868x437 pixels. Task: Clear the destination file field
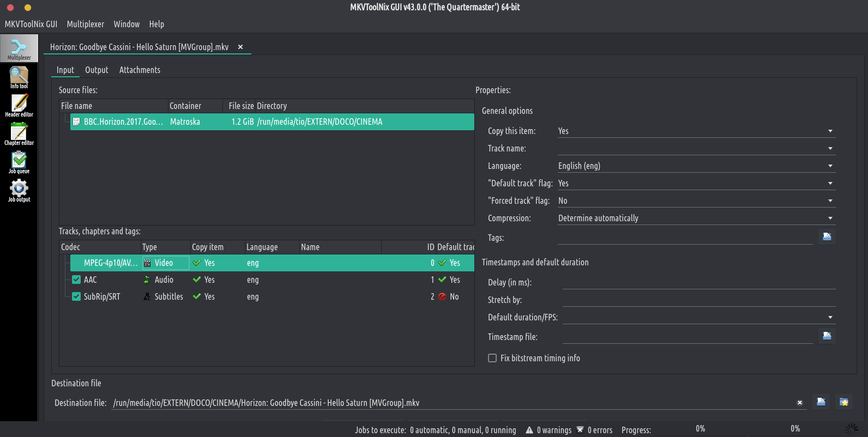tap(799, 403)
